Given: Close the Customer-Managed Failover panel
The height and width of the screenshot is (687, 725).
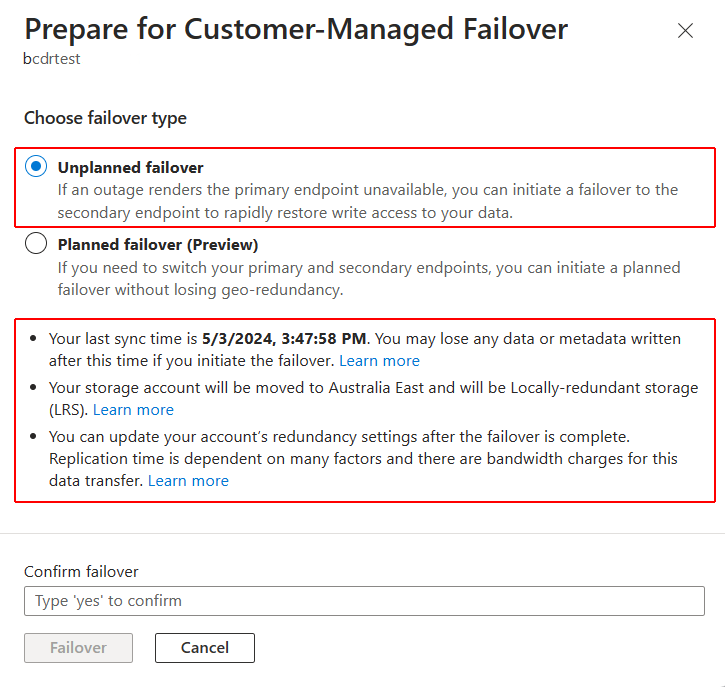Looking at the screenshot, I should point(685,31).
